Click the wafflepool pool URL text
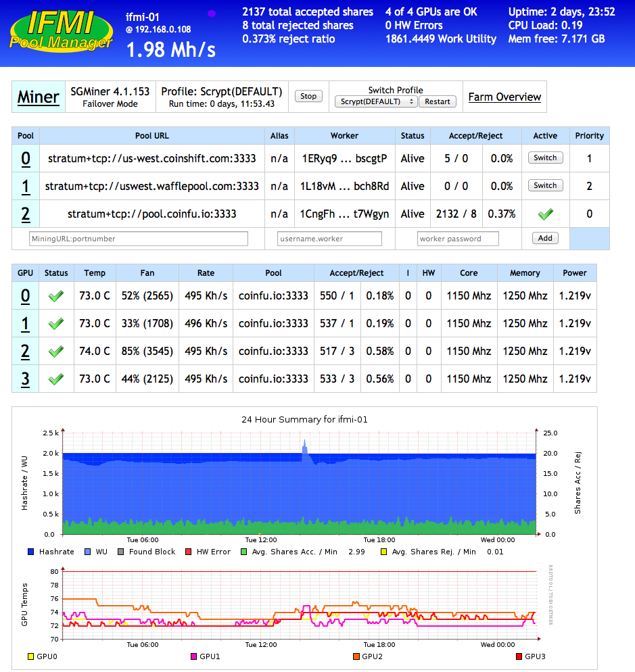This screenshot has width=635, height=672. (151, 187)
